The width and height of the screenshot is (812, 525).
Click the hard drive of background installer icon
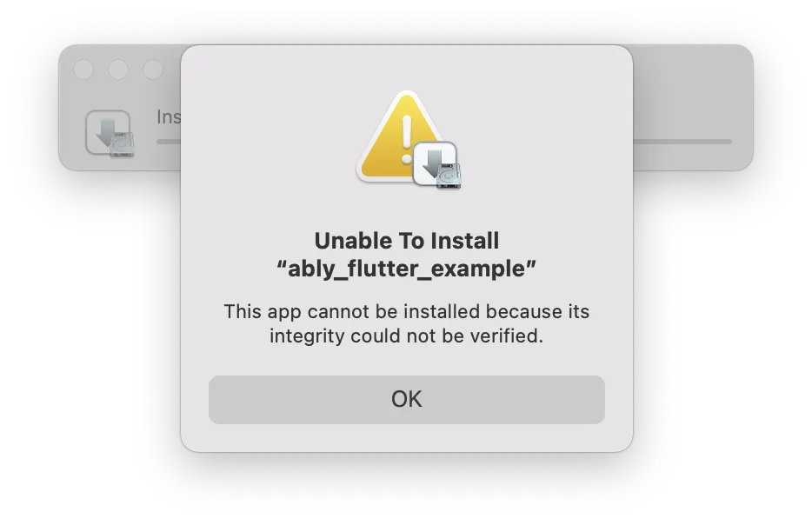point(122,144)
